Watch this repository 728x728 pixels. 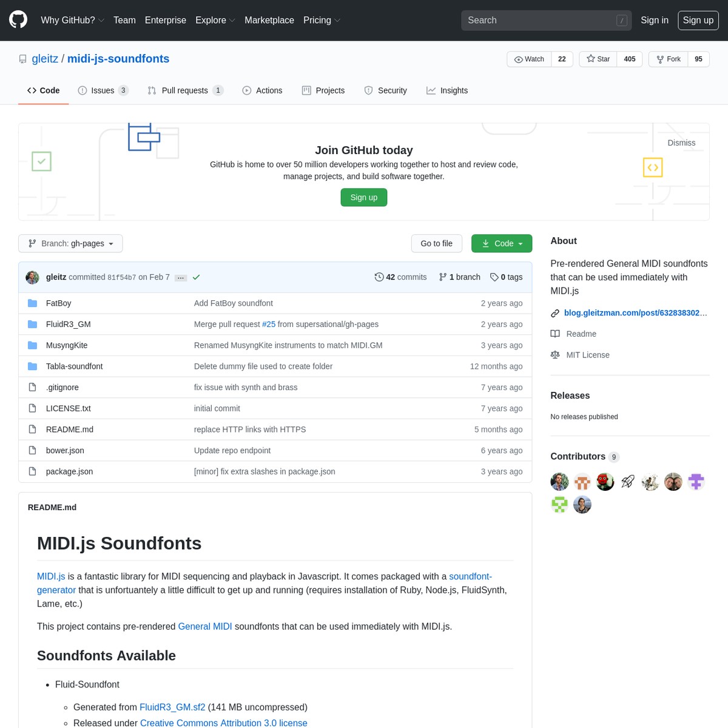(x=529, y=59)
